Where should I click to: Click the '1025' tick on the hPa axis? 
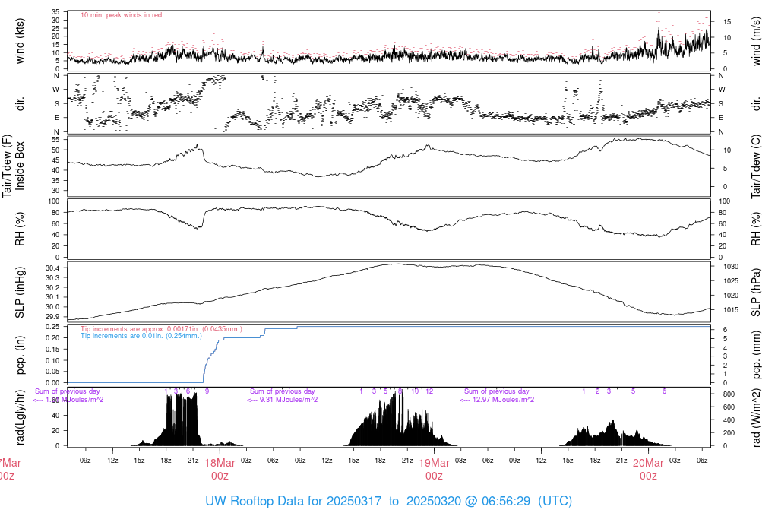click(x=730, y=281)
